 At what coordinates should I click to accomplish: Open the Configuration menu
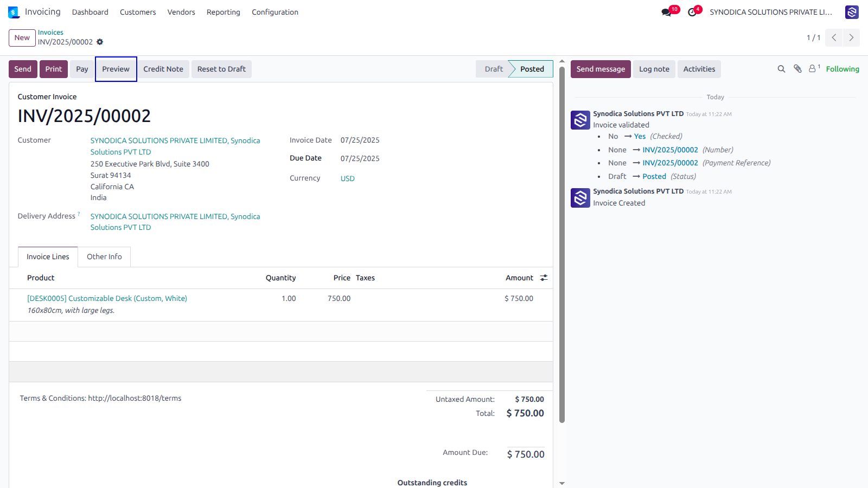pos(275,12)
